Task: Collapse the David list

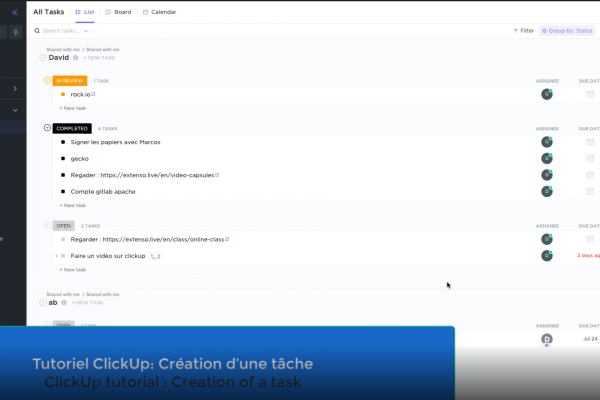Action: 43,58
